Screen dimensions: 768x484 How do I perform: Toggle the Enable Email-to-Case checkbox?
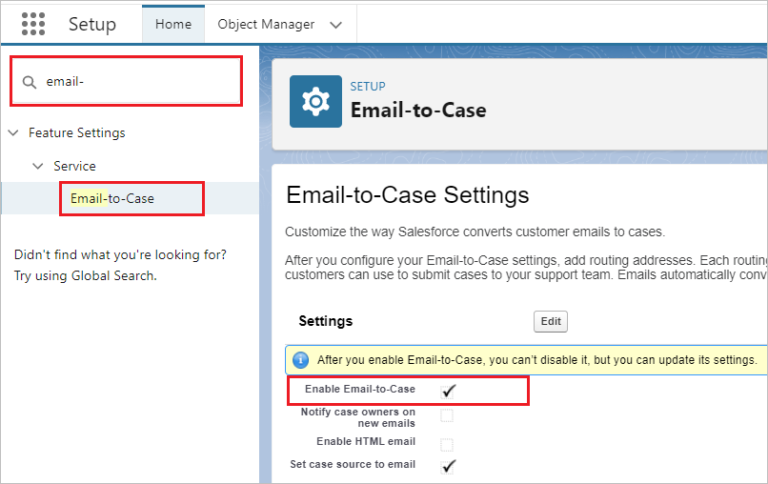(448, 390)
